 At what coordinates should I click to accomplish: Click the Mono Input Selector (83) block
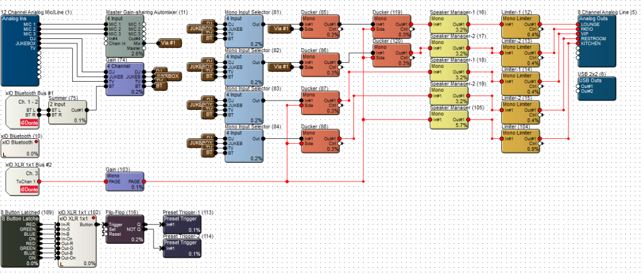244,107
